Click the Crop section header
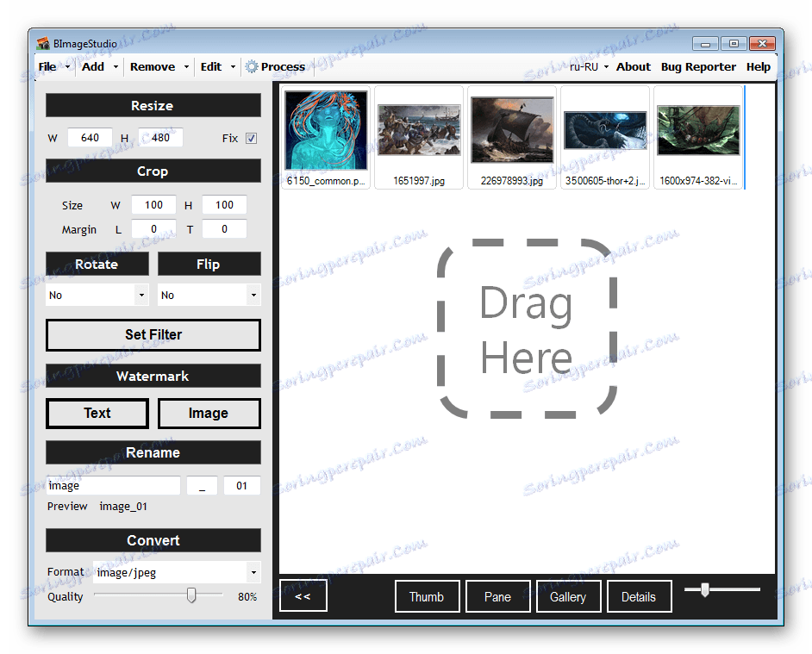 click(x=153, y=171)
